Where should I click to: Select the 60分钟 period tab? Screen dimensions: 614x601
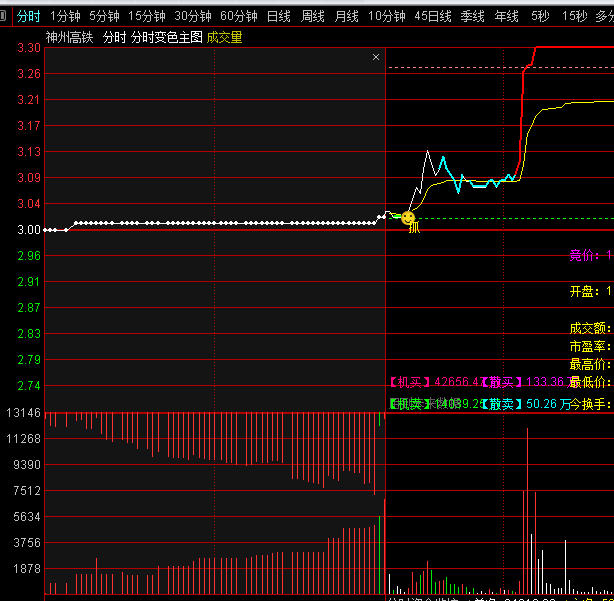click(239, 16)
